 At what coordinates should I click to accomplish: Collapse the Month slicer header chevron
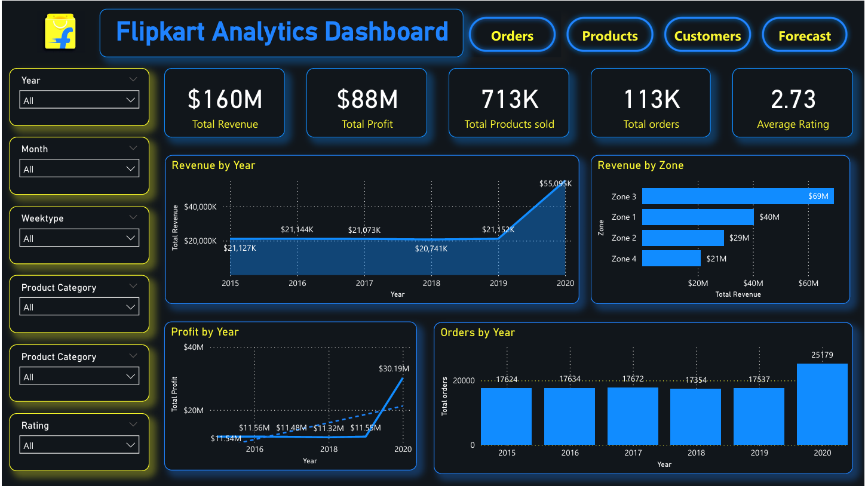tap(133, 148)
